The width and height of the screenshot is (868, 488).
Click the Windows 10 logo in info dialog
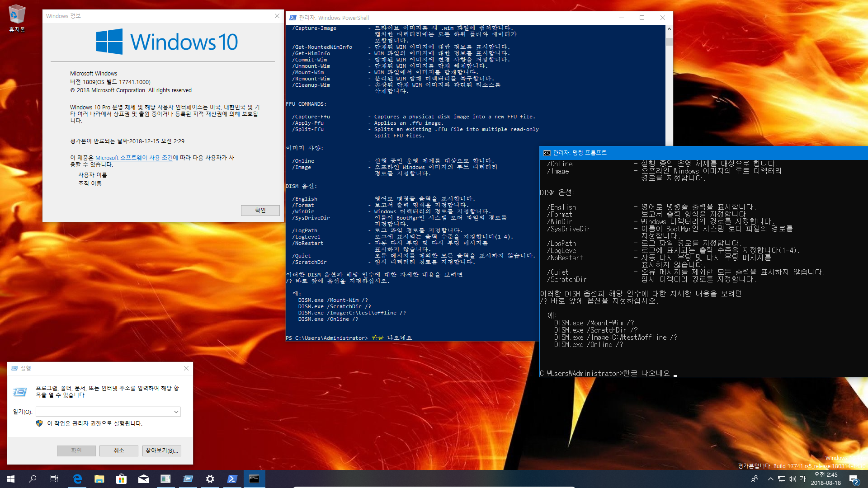click(x=167, y=42)
